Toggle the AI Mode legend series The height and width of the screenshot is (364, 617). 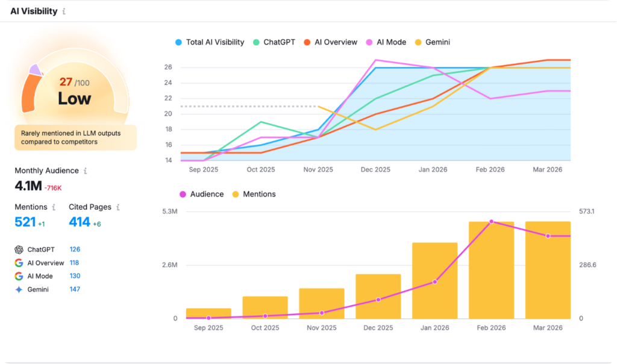[x=386, y=42]
